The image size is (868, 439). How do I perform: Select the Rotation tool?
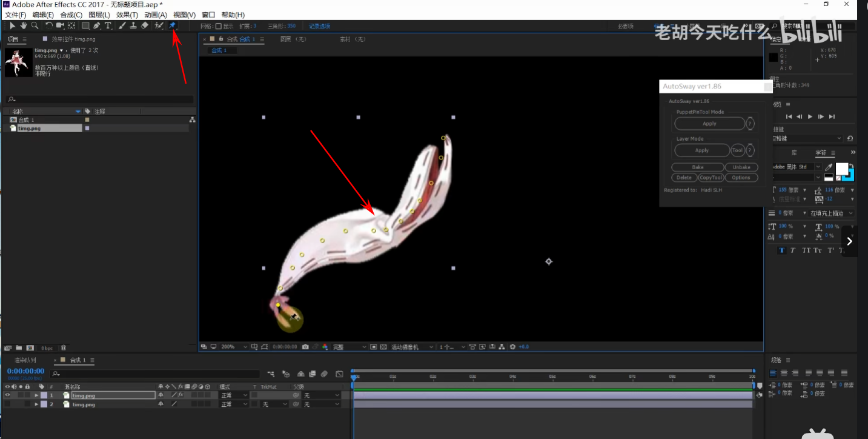49,25
